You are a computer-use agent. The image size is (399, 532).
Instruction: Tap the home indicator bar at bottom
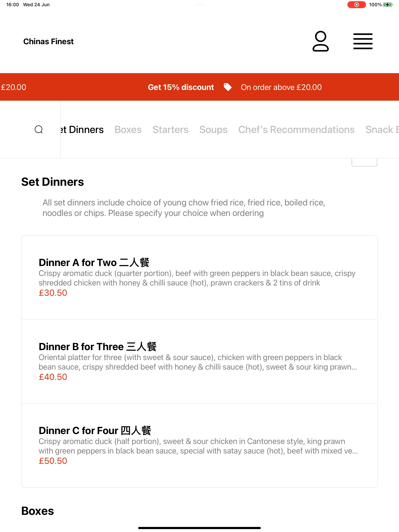(x=199, y=528)
